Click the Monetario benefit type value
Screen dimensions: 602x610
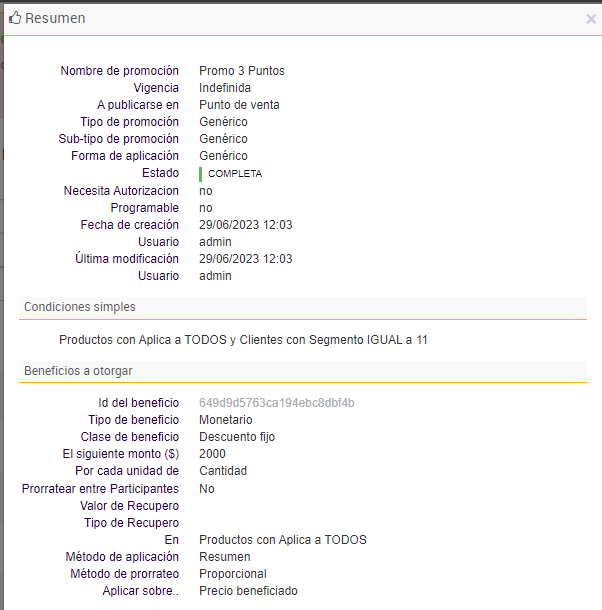[226, 420]
